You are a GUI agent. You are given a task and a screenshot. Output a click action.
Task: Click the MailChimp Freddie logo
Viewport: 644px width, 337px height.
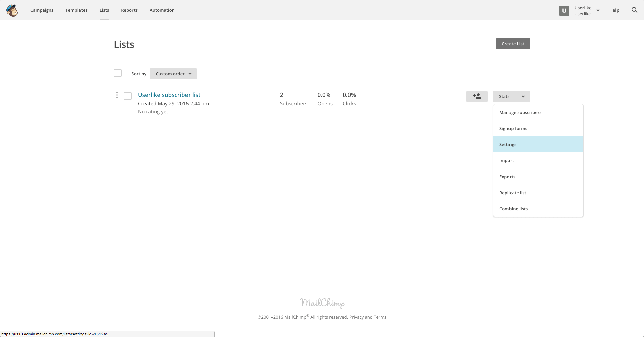coord(12,10)
